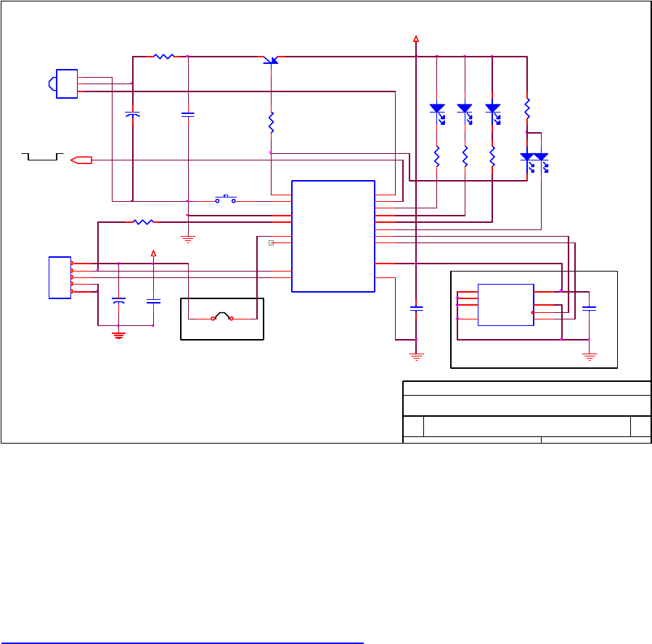This screenshot has width=652, height=644.
Task: Select red power supply arrow at top
Action: 416,38
